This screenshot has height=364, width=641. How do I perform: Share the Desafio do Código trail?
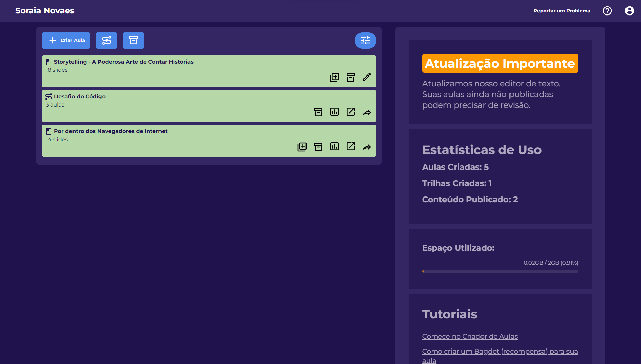coord(367,113)
